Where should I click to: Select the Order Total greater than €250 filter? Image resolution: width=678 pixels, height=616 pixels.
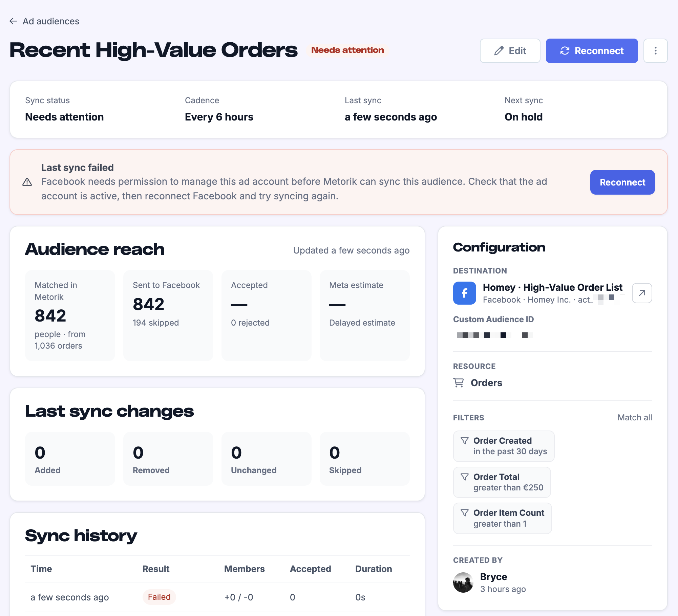(502, 482)
